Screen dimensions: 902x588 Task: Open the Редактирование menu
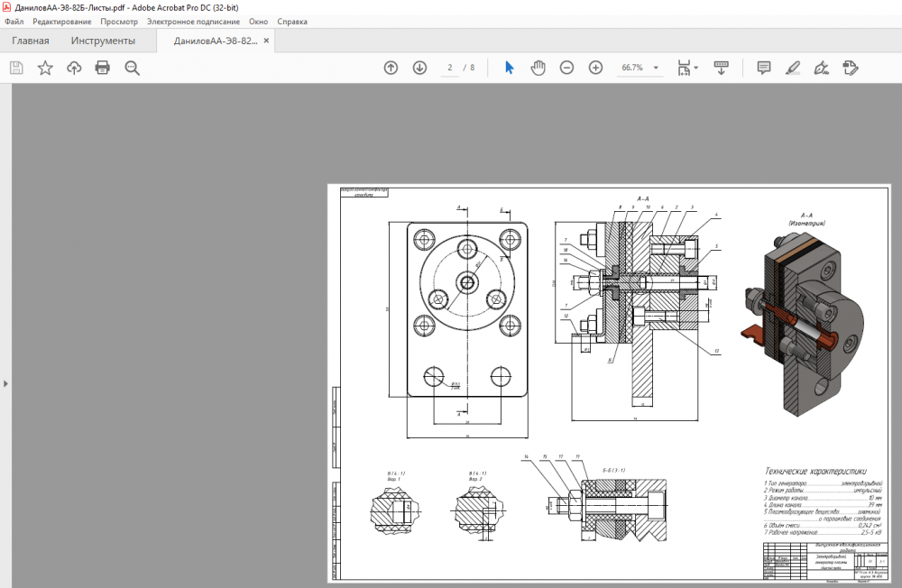point(62,21)
